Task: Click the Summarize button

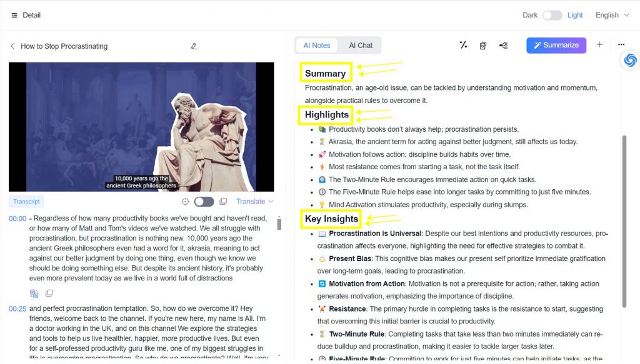Action: click(x=556, y=45)
